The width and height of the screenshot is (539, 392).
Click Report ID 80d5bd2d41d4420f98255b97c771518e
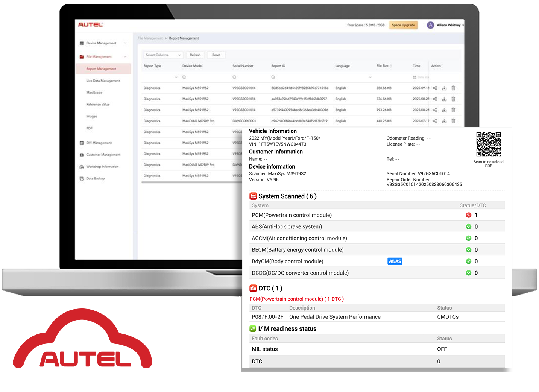(300, 88)
